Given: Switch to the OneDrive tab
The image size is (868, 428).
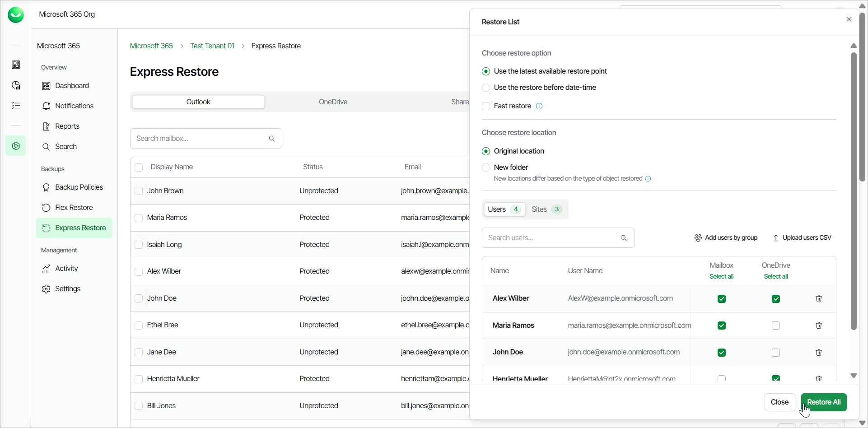Looking at the screenshot, I should [x=333, y=102].
